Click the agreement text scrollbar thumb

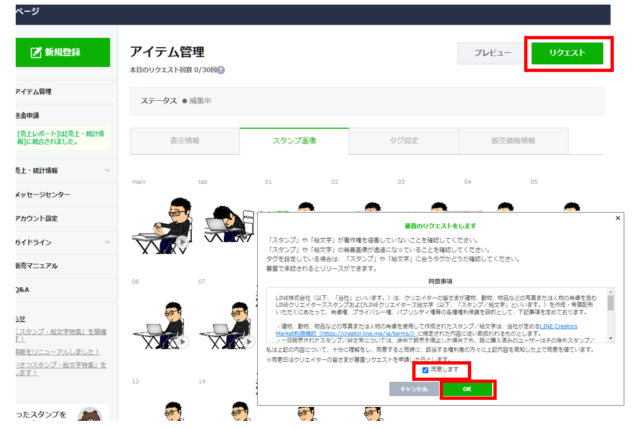611,303
